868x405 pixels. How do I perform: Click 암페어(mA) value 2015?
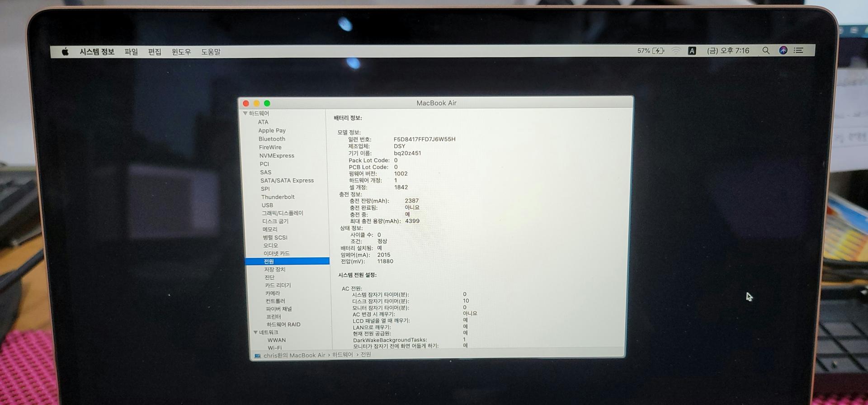click(384, 255)
